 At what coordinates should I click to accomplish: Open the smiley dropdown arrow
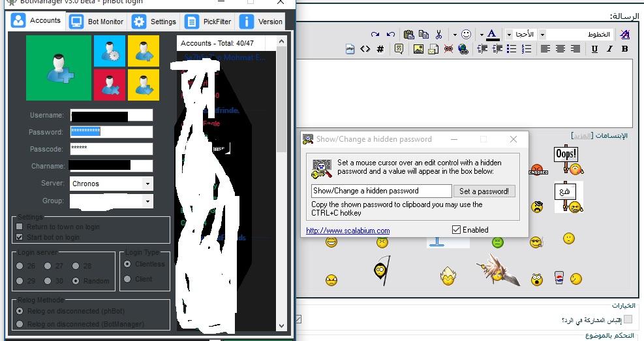click(x=455, y=35)
